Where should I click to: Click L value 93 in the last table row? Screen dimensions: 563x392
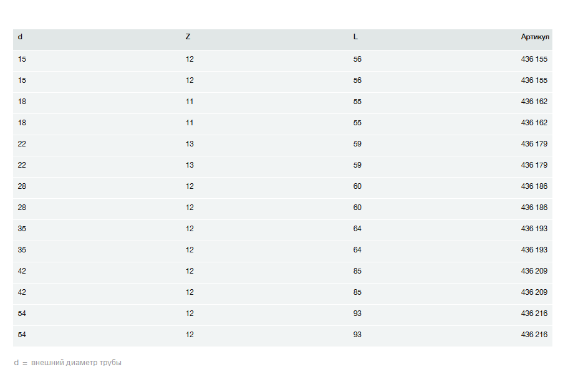357,335
